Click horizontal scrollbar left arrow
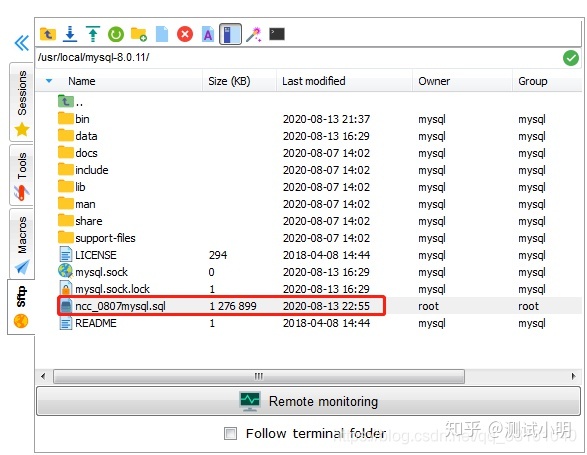Screen dimensions: 587x455 43,376
